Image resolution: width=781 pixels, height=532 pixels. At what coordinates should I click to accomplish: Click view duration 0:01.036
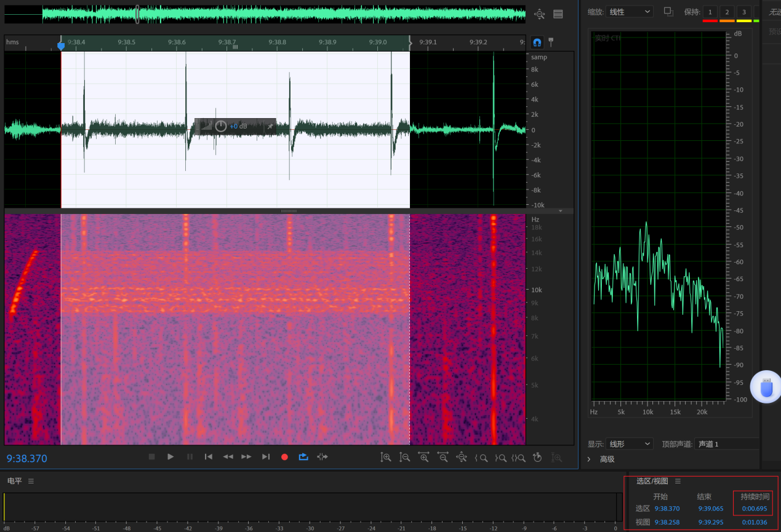point(755,522)
